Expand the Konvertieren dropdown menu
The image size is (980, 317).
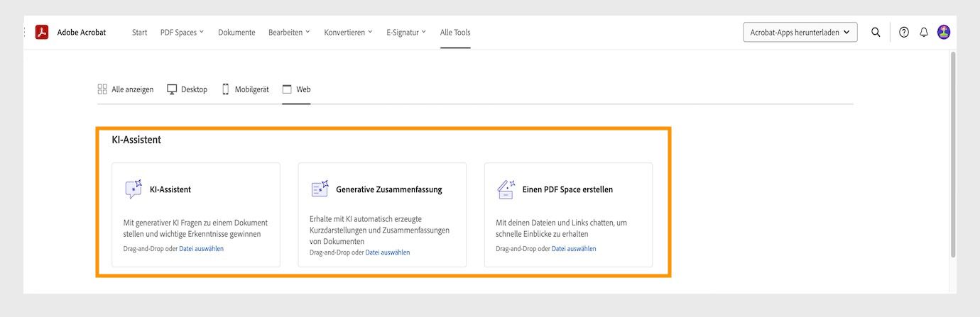(x=348, y=32)
